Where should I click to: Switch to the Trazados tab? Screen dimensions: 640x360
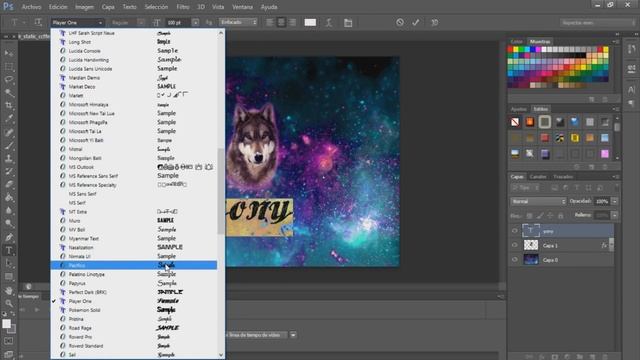563,176
